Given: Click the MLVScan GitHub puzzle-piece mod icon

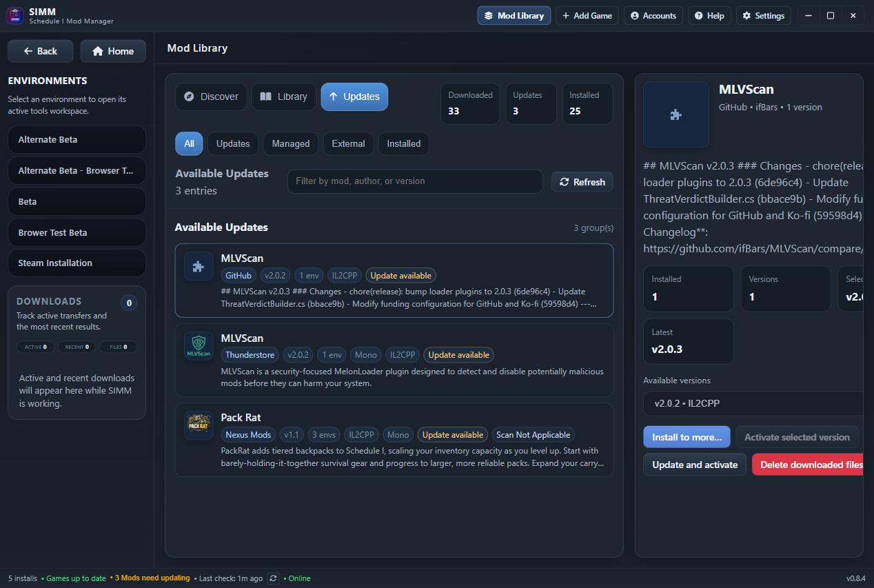Looking at the screenshot, I should coord(199,266).
